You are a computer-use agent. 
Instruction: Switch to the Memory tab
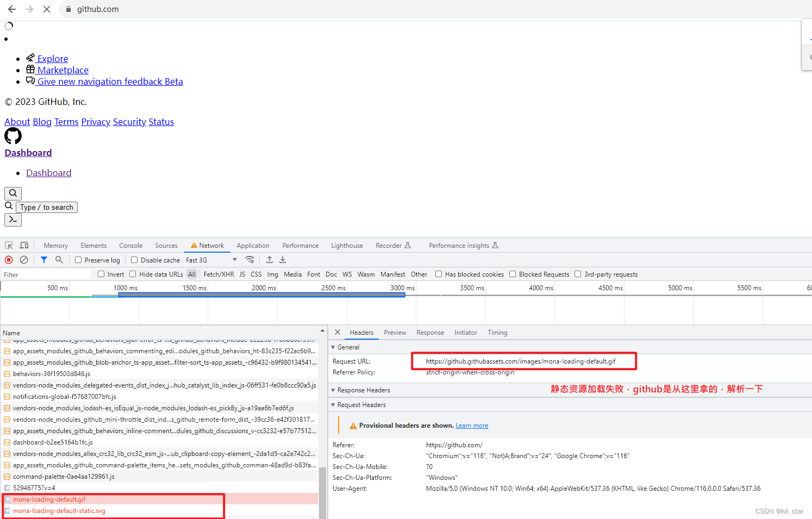tap(56, 246)
